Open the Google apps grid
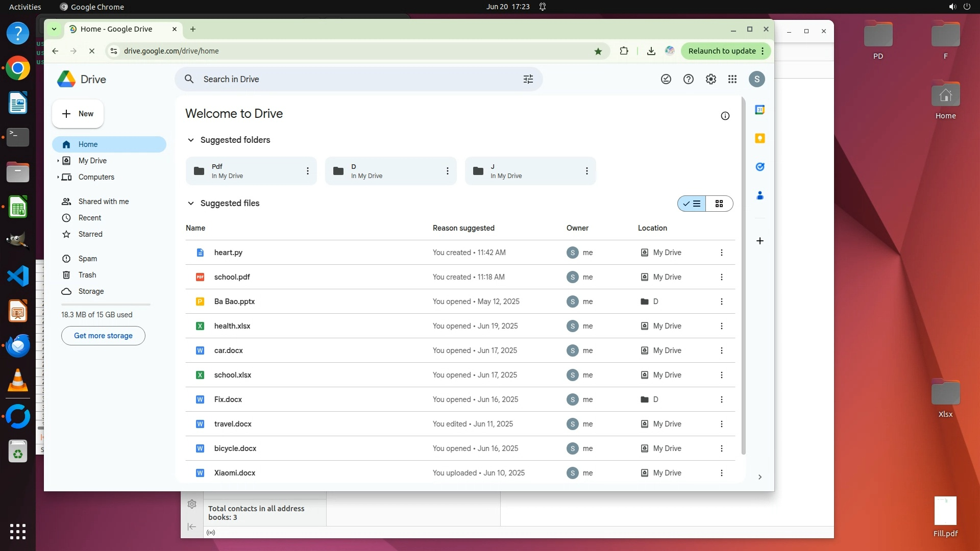 [732, 79]
